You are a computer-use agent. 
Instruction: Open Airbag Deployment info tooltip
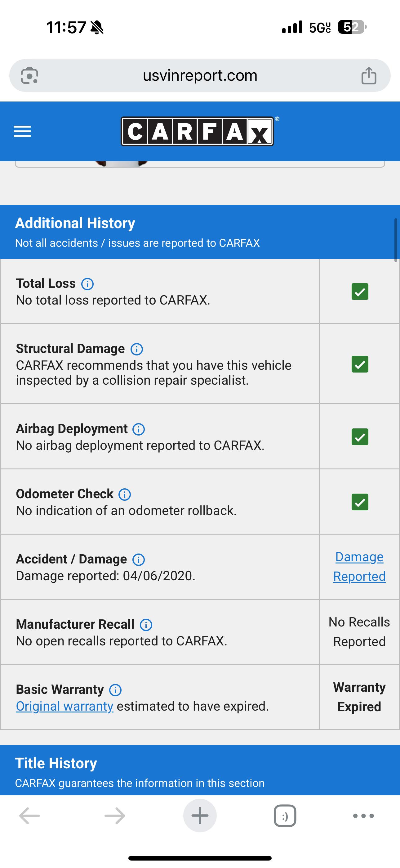coord(138,429)
